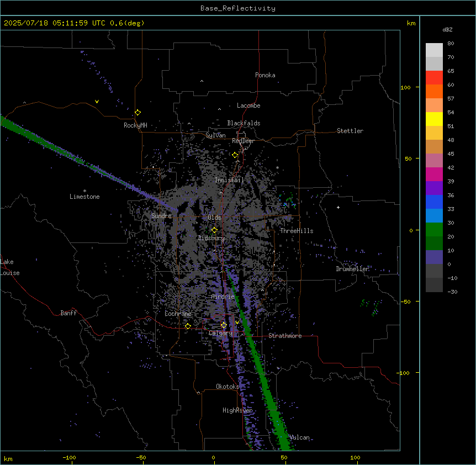The image size is (476, 465).
Task: Click the -100 tick label on the horizontal axis
Action: click(69, 457)
